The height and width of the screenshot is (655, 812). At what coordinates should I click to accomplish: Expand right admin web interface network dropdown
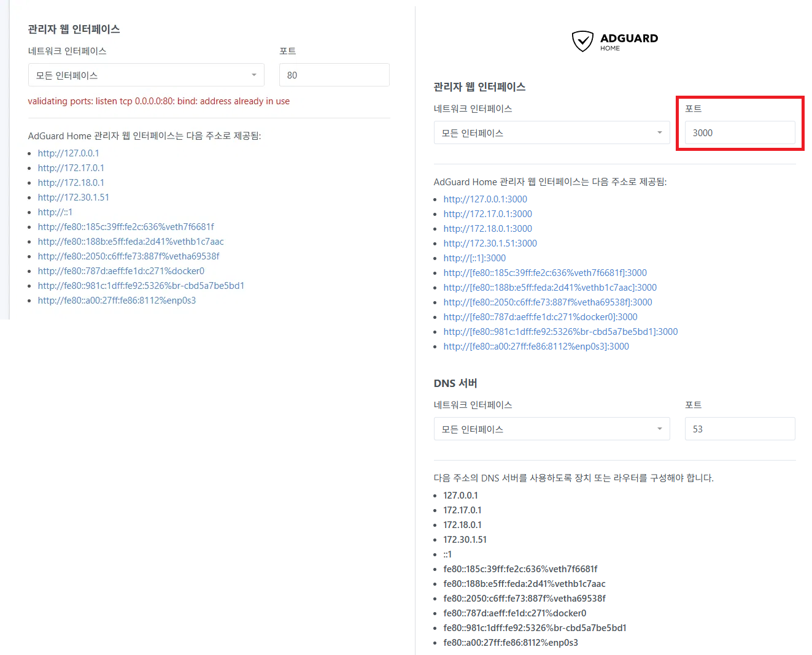point(552,132)
